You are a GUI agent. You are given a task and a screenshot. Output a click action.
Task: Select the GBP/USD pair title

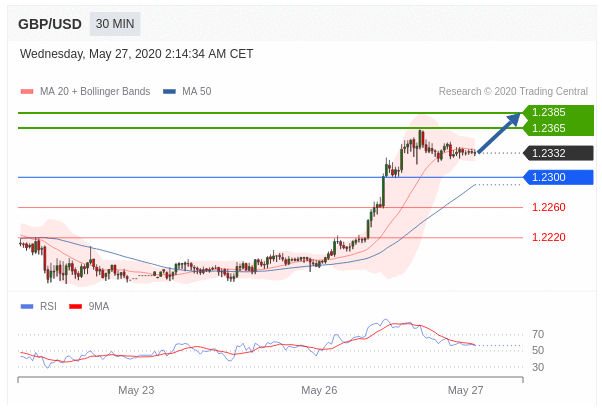pos(50,25)
